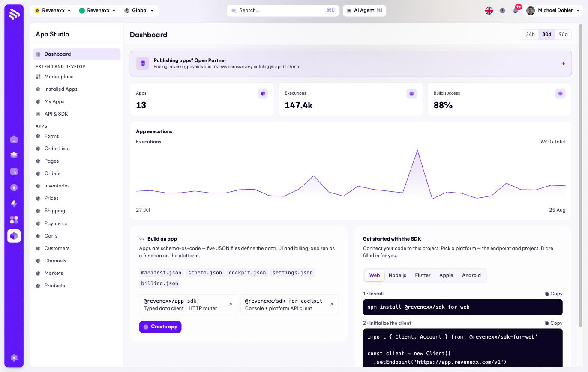This screenshot has width=588, height=372.
Task: Open the Inventories app
Action: pyautogui.click(x=77, y=186)
